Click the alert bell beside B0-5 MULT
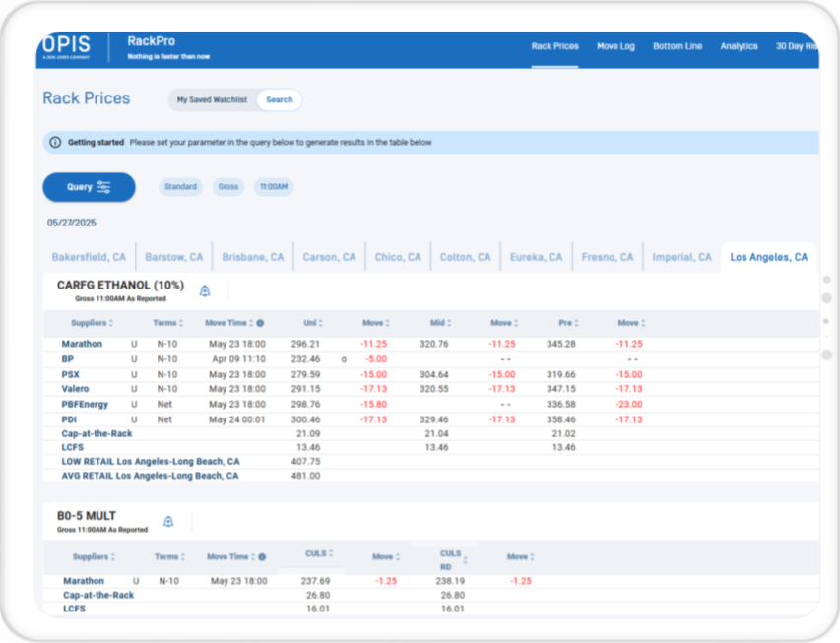 pyautogui.click(x=168, y=521)
